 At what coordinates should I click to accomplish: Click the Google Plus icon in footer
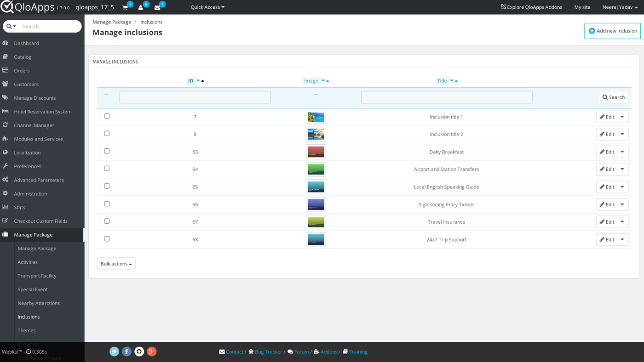[152, 351]
